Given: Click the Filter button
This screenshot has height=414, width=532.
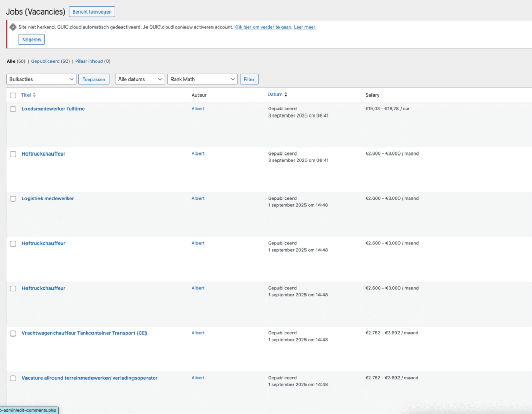Looking at the screenshot, I should (x=249, y=79).
